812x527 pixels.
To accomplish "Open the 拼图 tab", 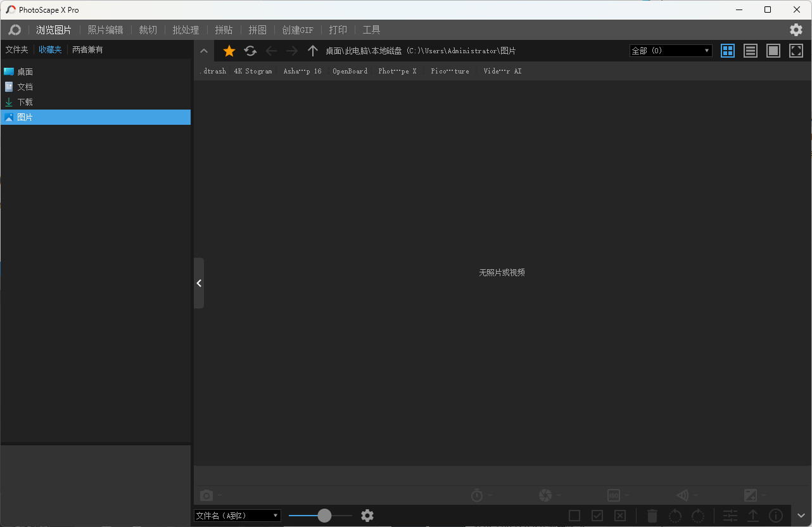I will [257, 30].
